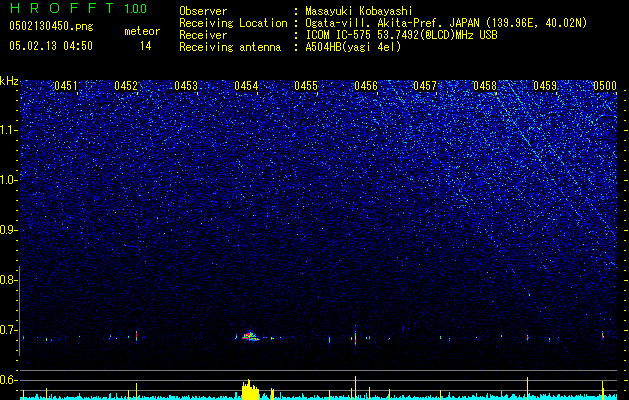Click the Ogata-vill. Akita-Pref. JAPAN location text
629x400 pixels.
pyautogui.click(x=446, y=23)
